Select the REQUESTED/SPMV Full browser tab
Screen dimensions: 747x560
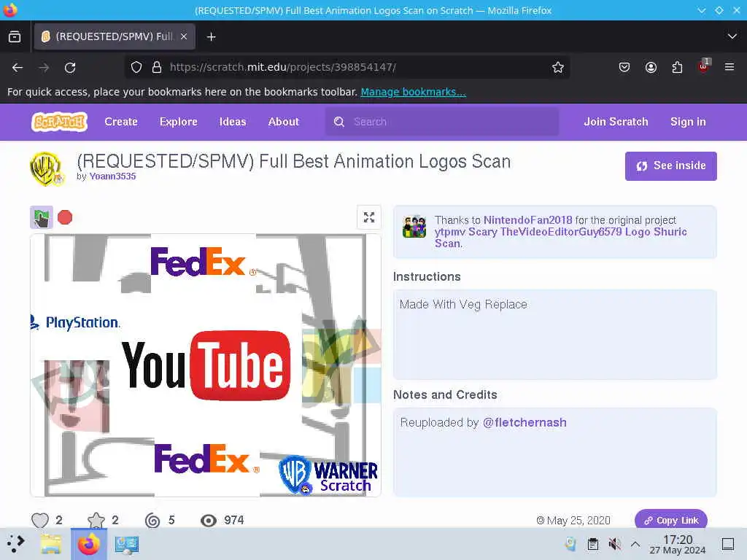(x=115, y=36)
